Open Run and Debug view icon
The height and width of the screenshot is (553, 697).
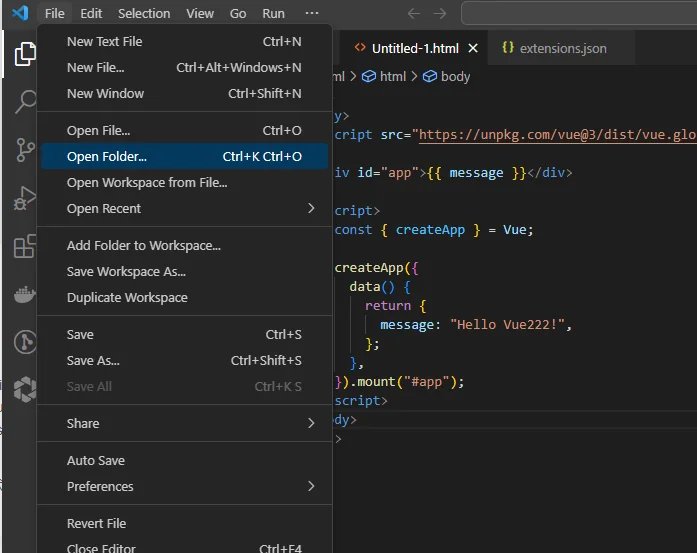click(25, 198)
